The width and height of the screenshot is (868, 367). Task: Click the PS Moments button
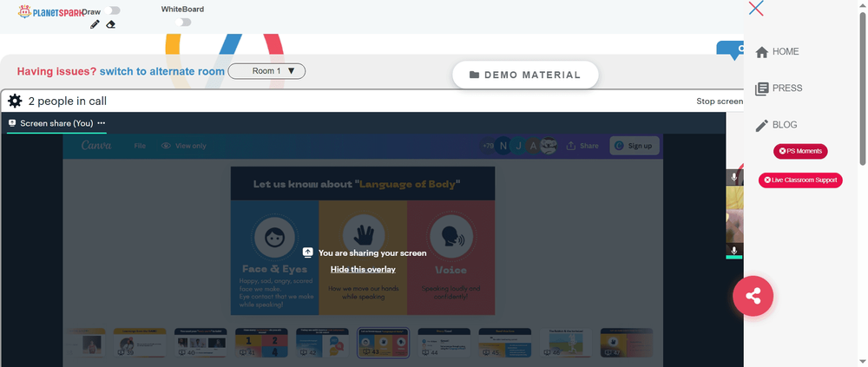pyautogui.click(x=800, y=151)
